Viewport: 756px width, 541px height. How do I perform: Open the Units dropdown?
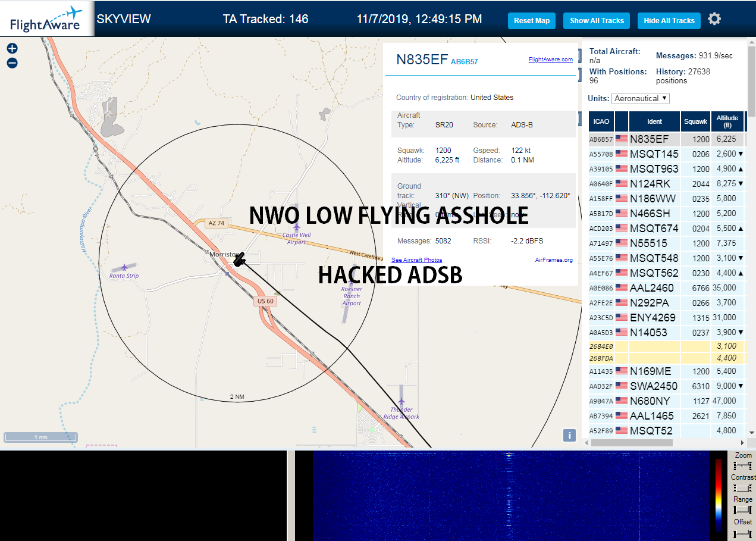coord(641,98)
